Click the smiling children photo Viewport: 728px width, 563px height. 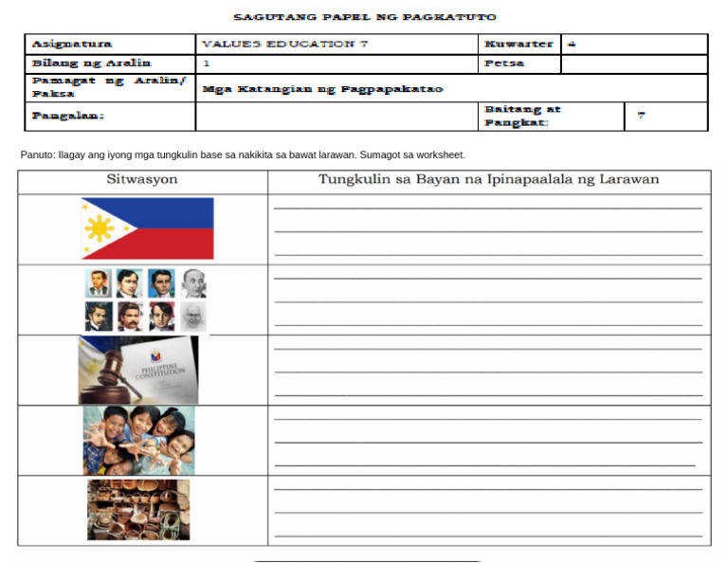click(138, 441)
